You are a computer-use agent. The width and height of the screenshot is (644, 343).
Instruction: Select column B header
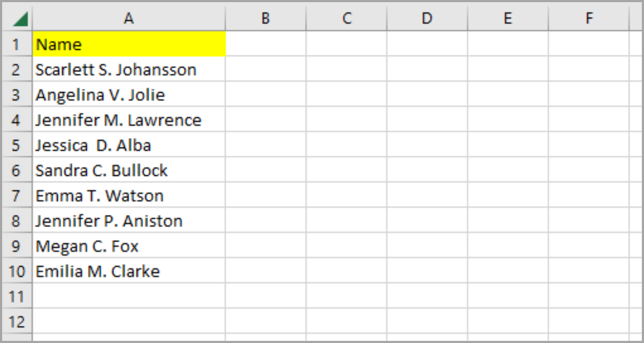click(x=265, y=18)
